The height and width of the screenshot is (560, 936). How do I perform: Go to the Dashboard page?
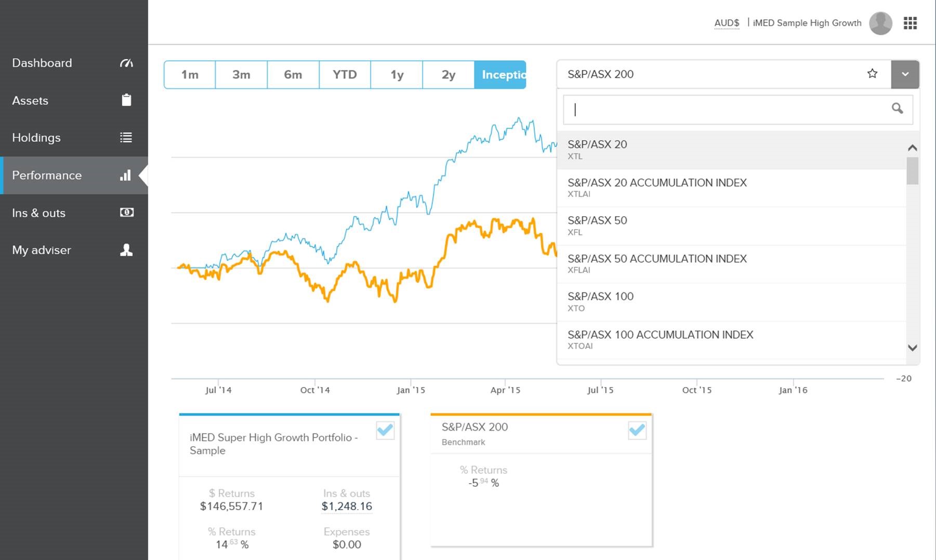74,63
